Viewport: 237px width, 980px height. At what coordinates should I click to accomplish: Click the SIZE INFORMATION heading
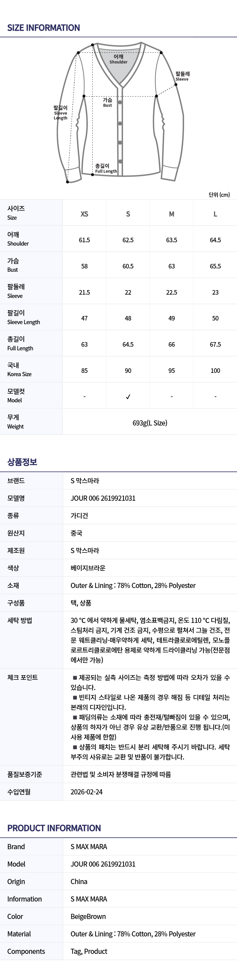(x=44, y=28)
